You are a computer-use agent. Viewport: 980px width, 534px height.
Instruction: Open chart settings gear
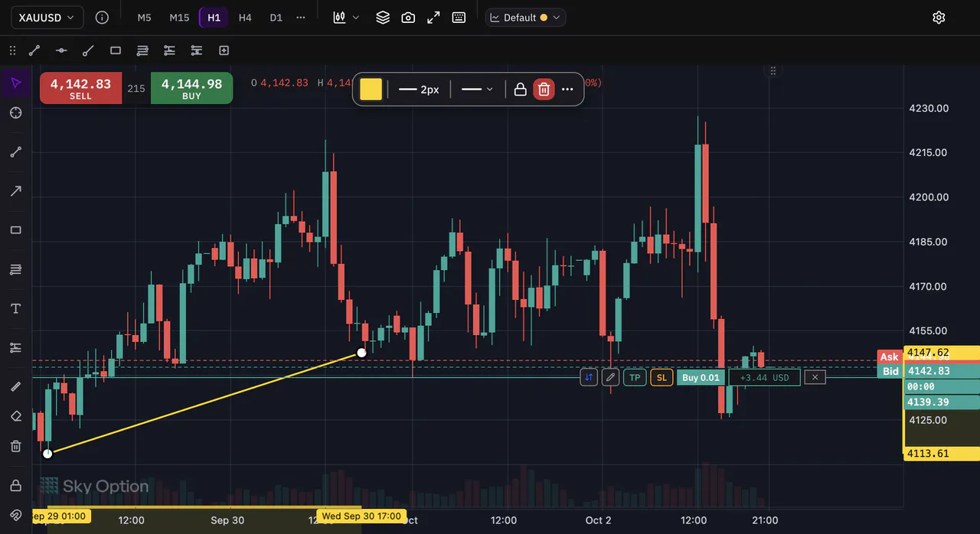click(939, 18)
